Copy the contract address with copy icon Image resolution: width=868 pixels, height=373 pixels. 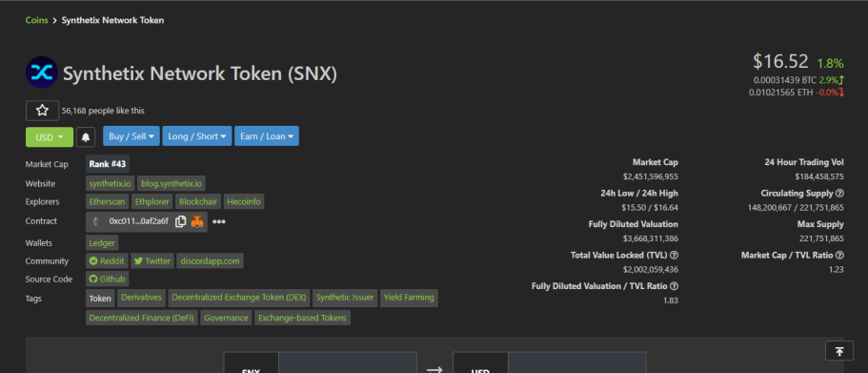[180, 221]
